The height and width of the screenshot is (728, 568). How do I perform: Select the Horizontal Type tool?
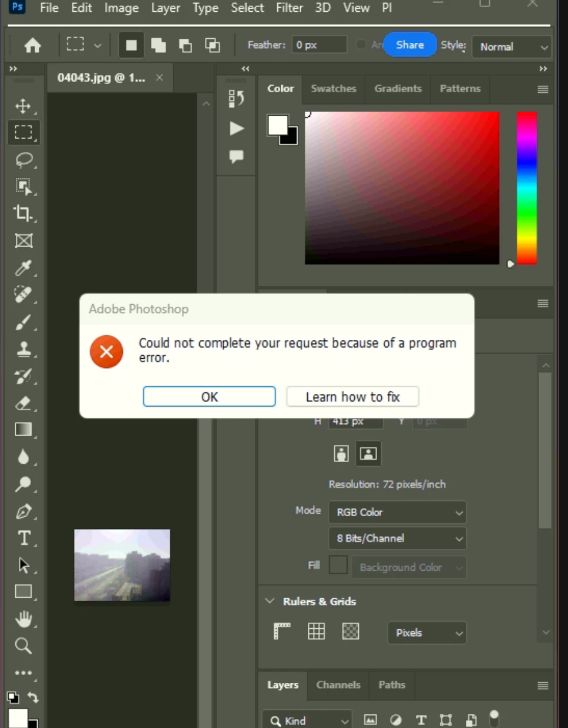tap(23, 538)
